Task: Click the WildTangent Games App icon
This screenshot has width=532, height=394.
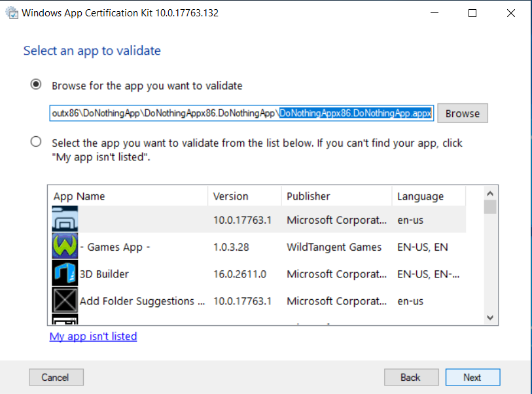Action: pyautogui.click(x=65, y=245)
